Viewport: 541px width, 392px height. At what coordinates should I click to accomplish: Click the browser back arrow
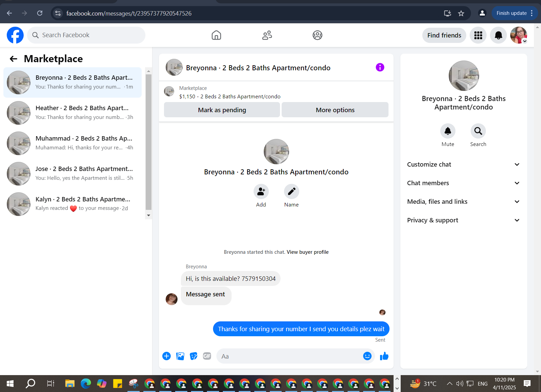coord(9,13)
